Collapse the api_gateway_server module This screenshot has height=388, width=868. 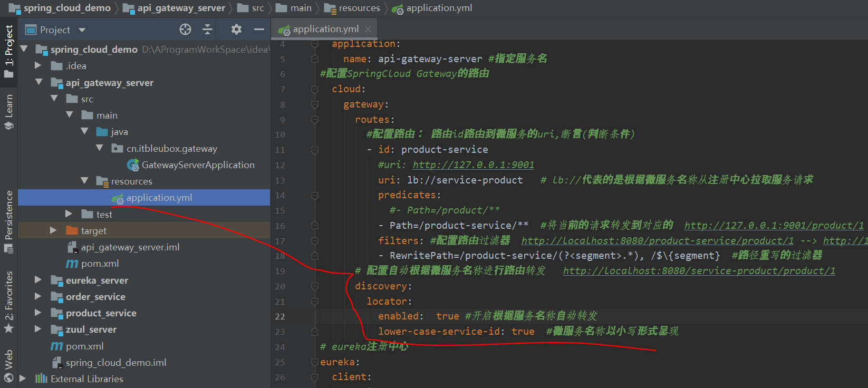38,82
